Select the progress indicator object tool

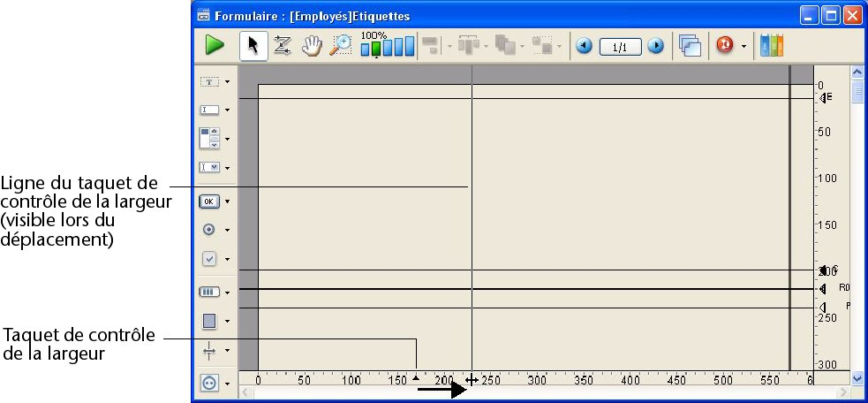pos(209,291)
